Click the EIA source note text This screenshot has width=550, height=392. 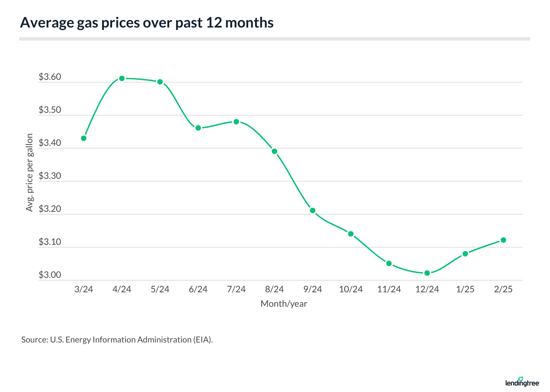pyautogui.click(x=117, y=340)
